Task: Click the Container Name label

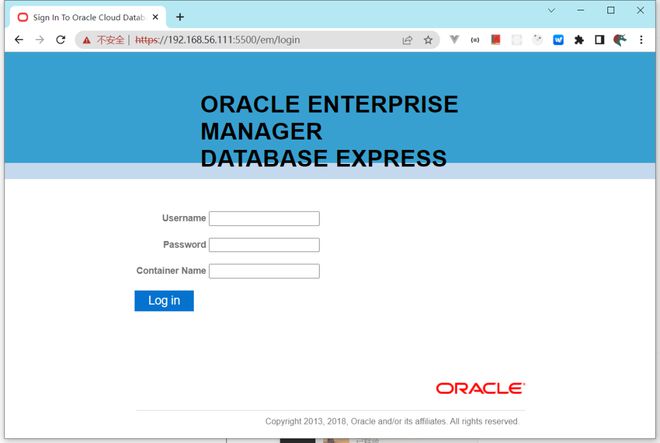Action: 171,271
